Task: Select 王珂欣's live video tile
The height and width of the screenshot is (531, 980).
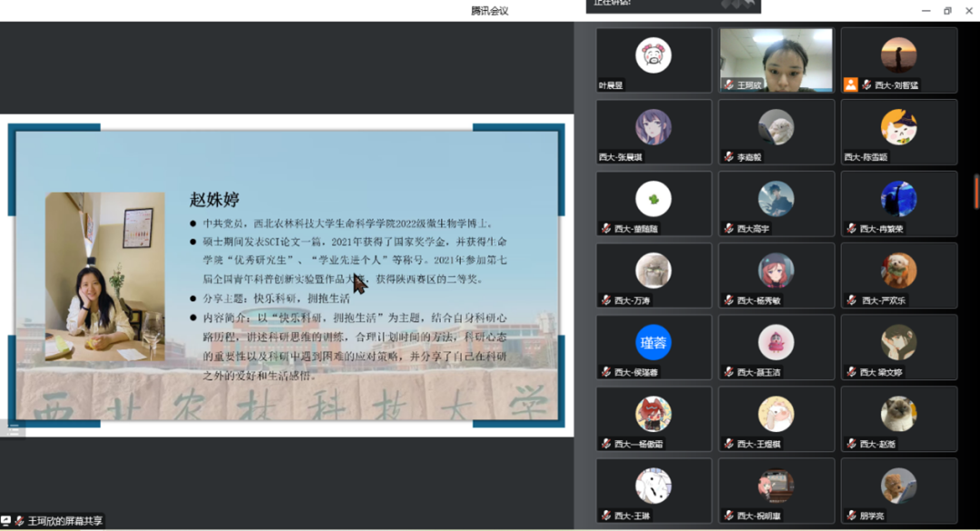Action: [x=776, y=59]
